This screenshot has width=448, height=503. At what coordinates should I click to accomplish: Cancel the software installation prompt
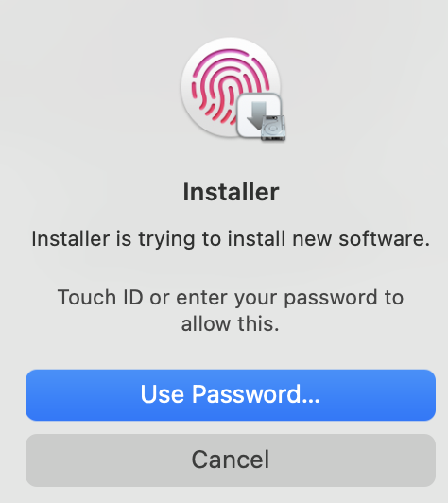tap(231, 460)
